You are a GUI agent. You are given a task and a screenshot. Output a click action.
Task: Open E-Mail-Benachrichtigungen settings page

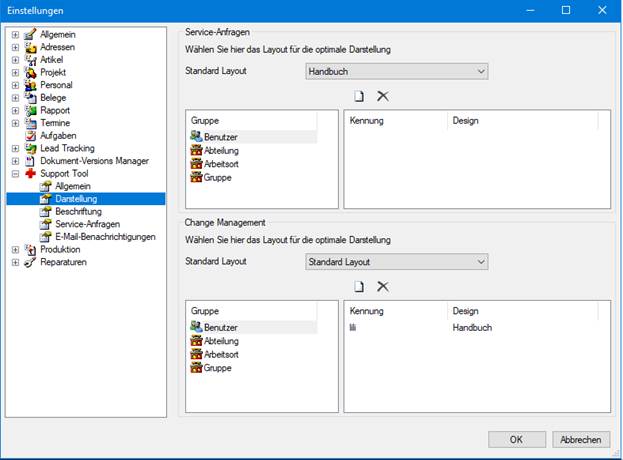click(x=105, y=237)
